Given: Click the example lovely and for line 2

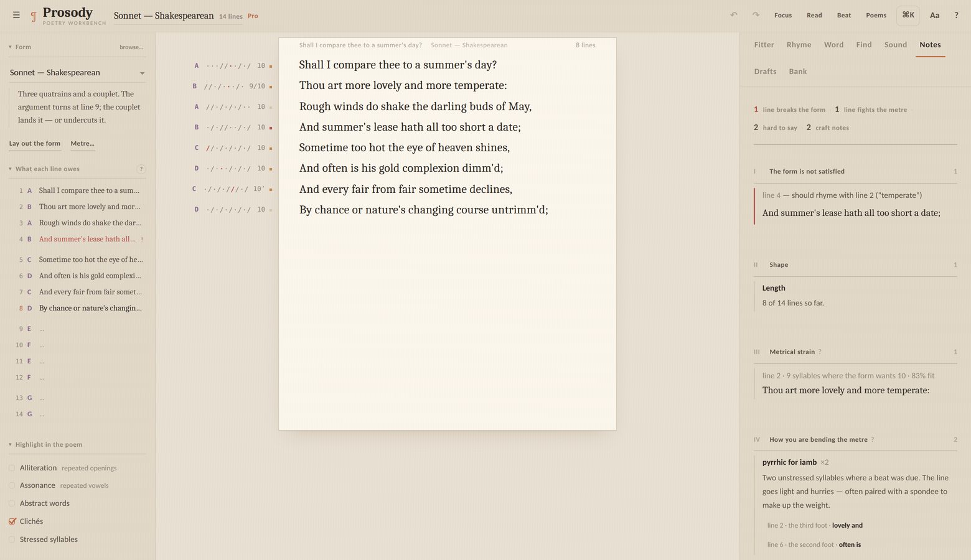Looking at the screenshot, I should [x=847, y=525].
